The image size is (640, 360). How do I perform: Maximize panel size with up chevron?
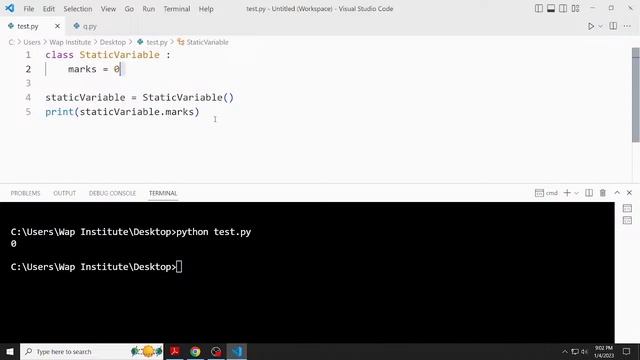point(617,193)
